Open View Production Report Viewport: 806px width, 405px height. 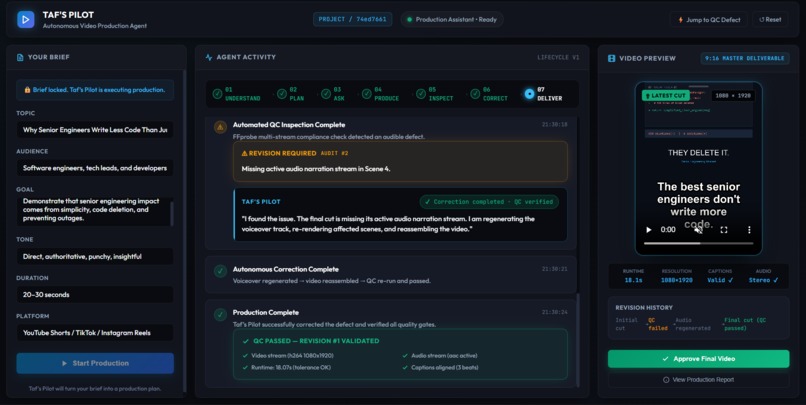coord(699,380)
